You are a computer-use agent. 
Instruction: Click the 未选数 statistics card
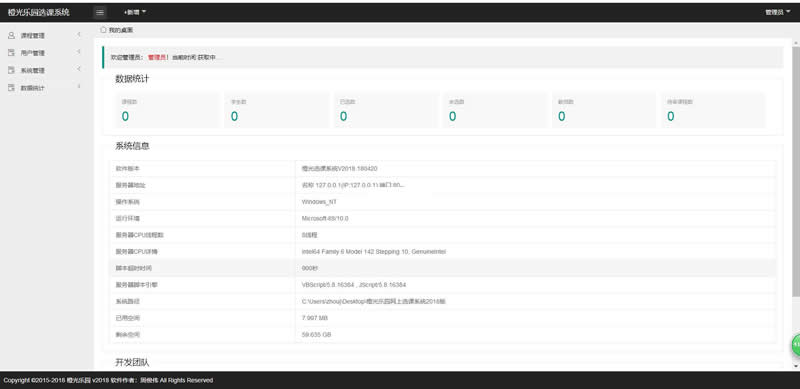(x=495, y=110)
